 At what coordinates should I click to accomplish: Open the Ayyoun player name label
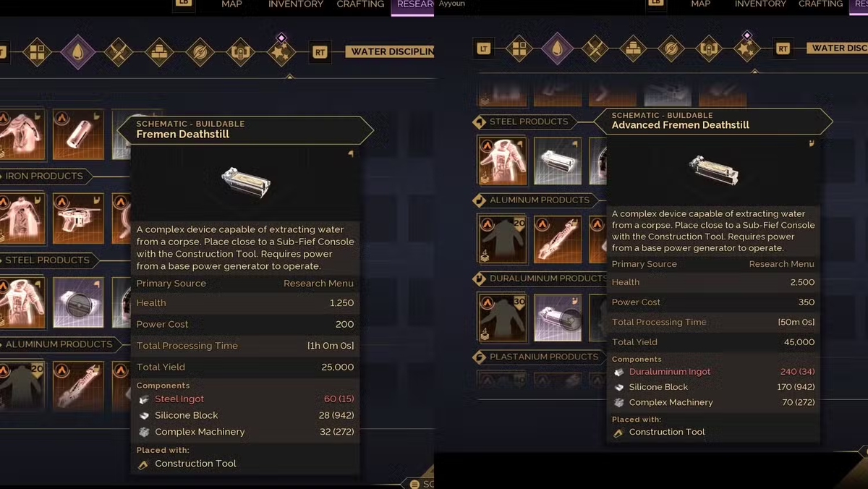pyautogui.click(x=452, y=4)
